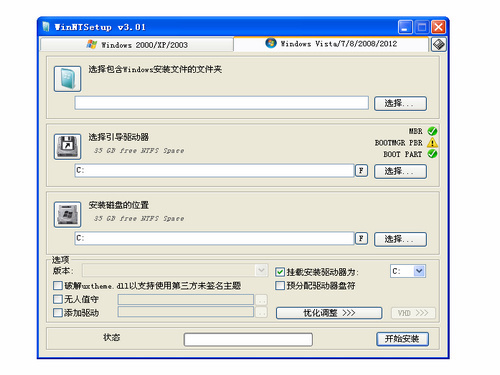
Task: Click the 开始安装 start setup button
Action: click(x=402, y=339)
